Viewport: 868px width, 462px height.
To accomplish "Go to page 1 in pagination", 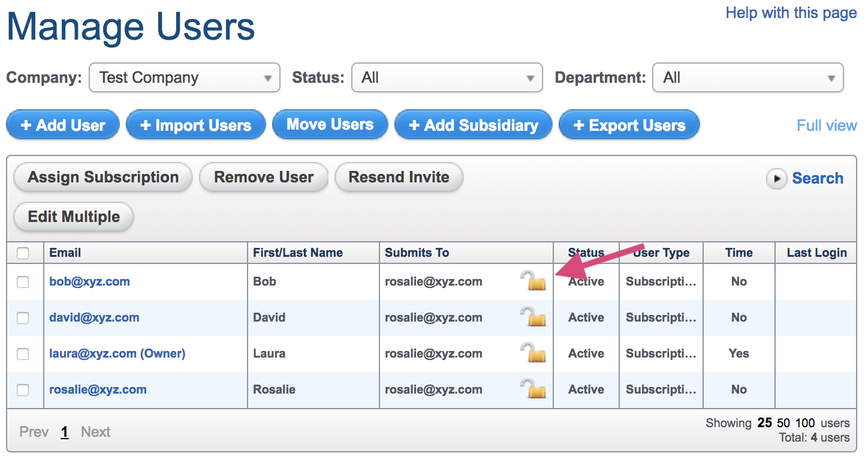I will [x=65, y=432].
